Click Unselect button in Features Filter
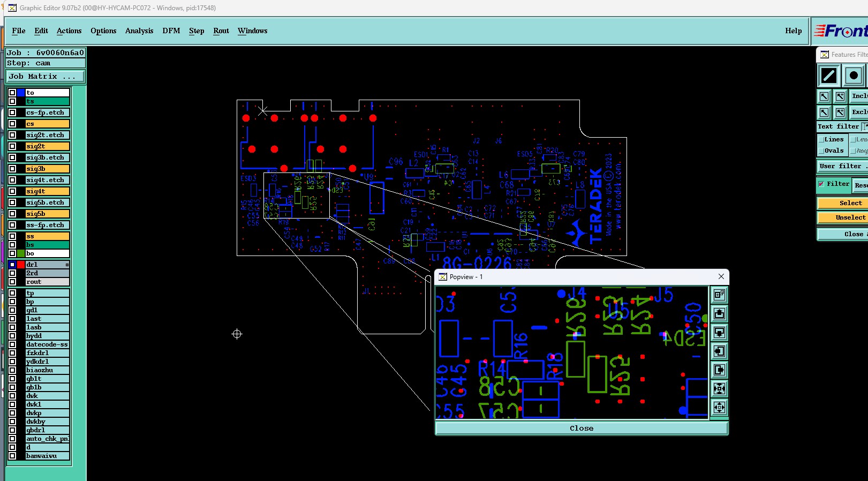This screenshot has height=481, width=868. point(843,217)
